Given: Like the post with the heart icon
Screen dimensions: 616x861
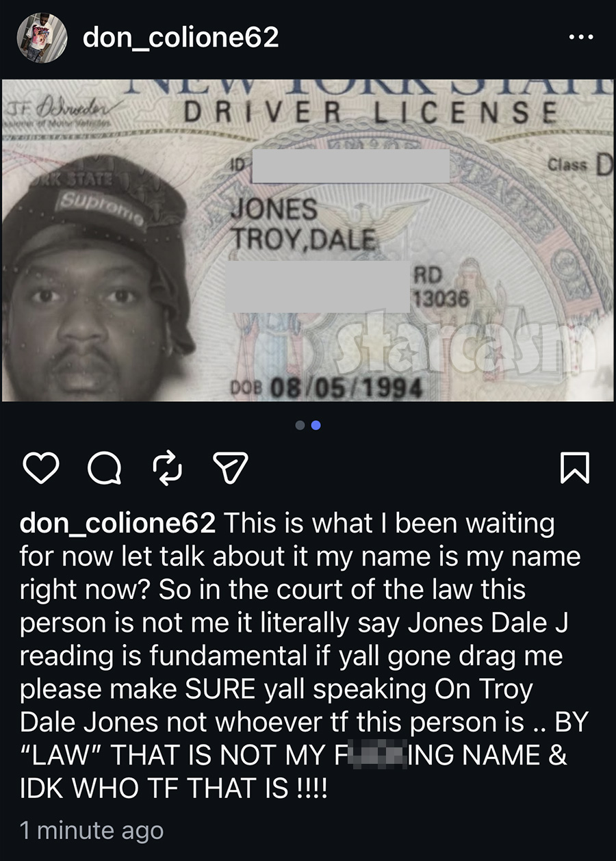Looking at the screenshot, I should (x=42, y=469).
